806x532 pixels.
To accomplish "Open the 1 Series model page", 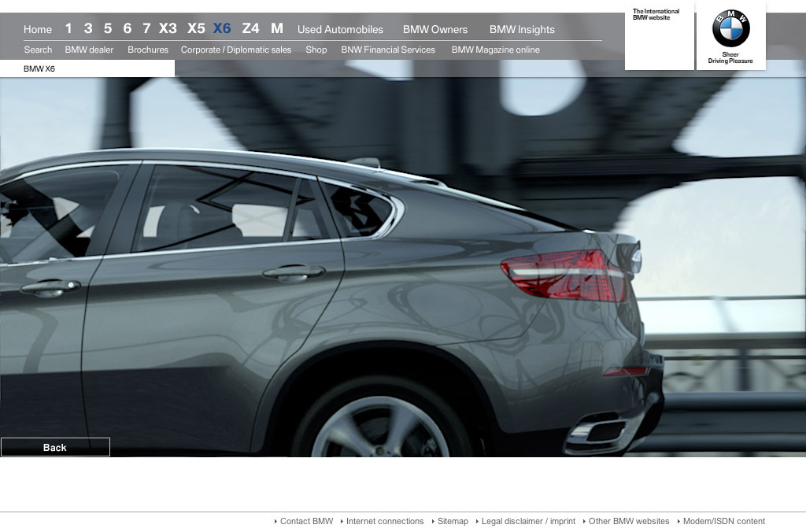I will [68, 28].
